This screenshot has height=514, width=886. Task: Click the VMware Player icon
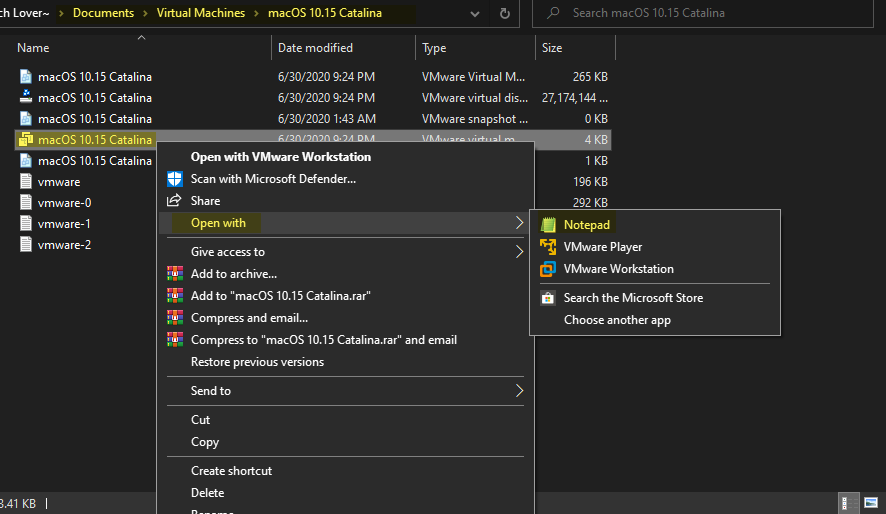click(x=548, y=247)
